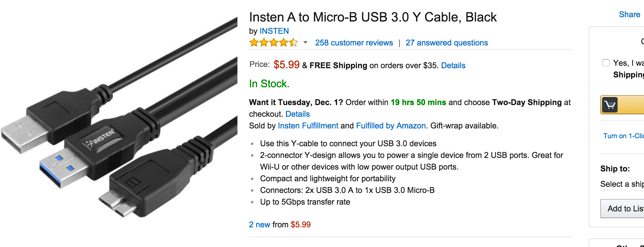Open Details link after 'checkout.'
Viewport: 644px width, 247px height.
point(297,114)
